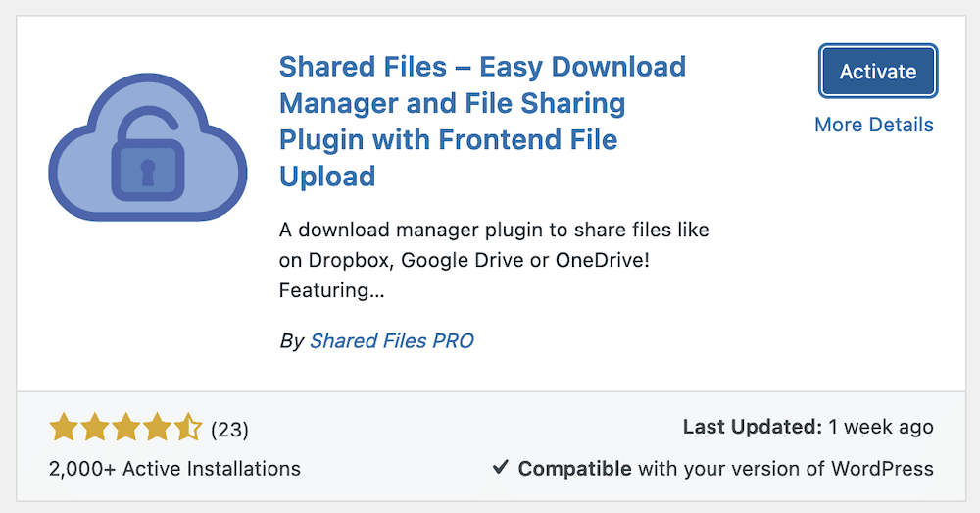Open the Shared Files plugin title link
This screenshot has height=513, width=980.
pyautogui.click(x=482, y=122)
